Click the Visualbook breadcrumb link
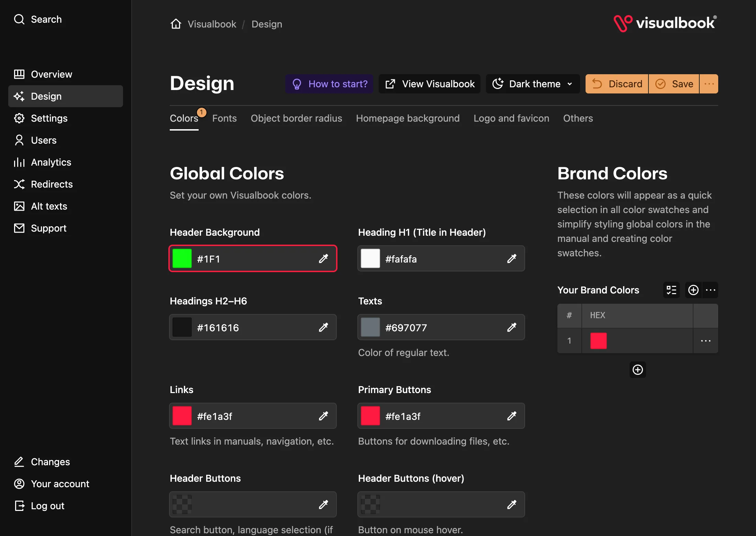 212,24
